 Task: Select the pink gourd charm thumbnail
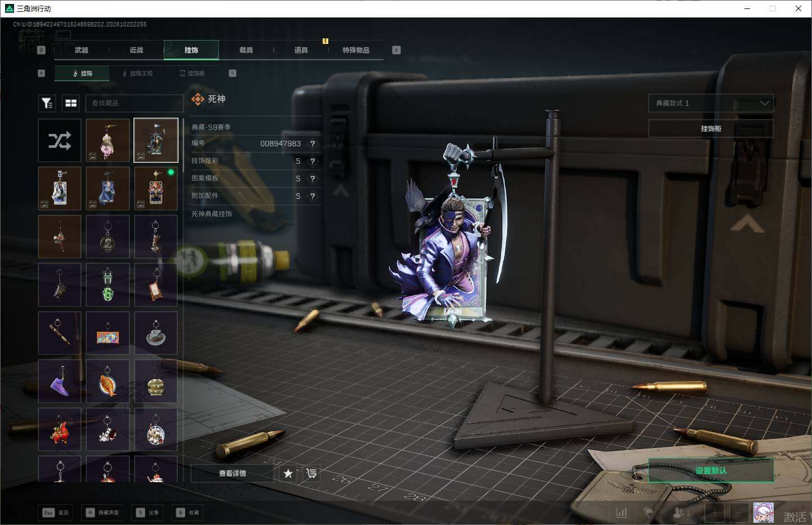[x=108, y=140]
